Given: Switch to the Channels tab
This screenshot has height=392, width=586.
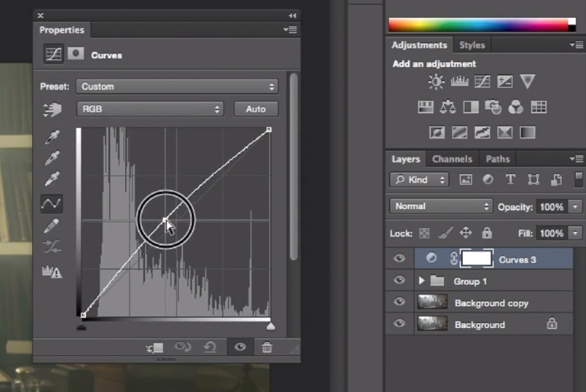Looking at the screenshot, I should pos(452,159).
